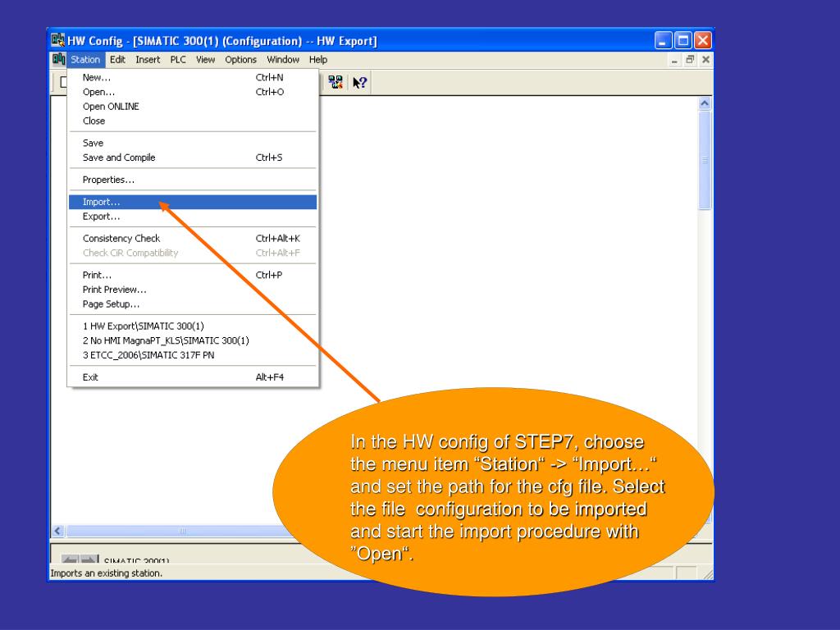Click status text 'Imports an existing station.'
Image resolution: width=840 pixels, height=630 pixels.
106,573
